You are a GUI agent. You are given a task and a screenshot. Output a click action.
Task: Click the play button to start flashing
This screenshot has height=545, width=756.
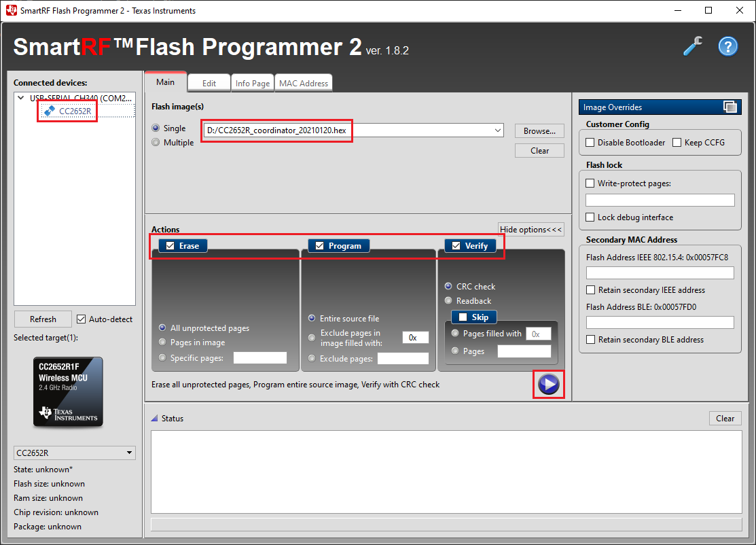point(548,385)
